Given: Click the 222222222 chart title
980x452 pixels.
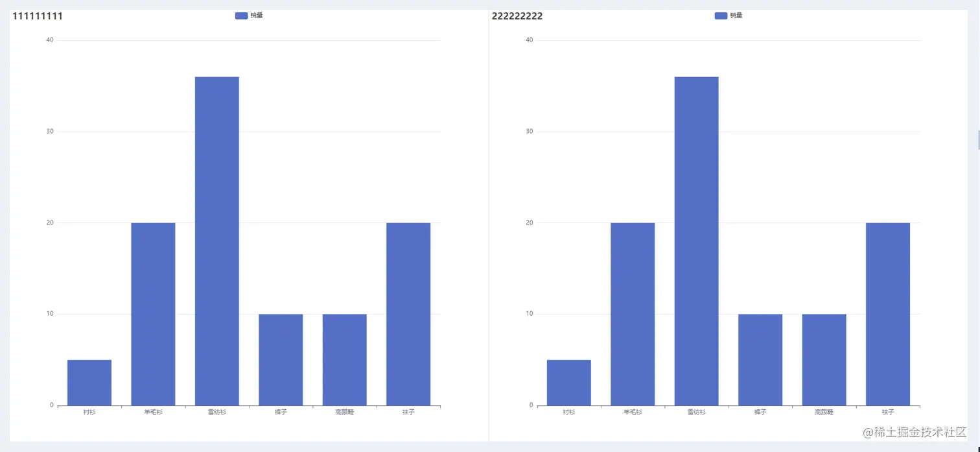Looking at the screenshot, I should (517, 16).
